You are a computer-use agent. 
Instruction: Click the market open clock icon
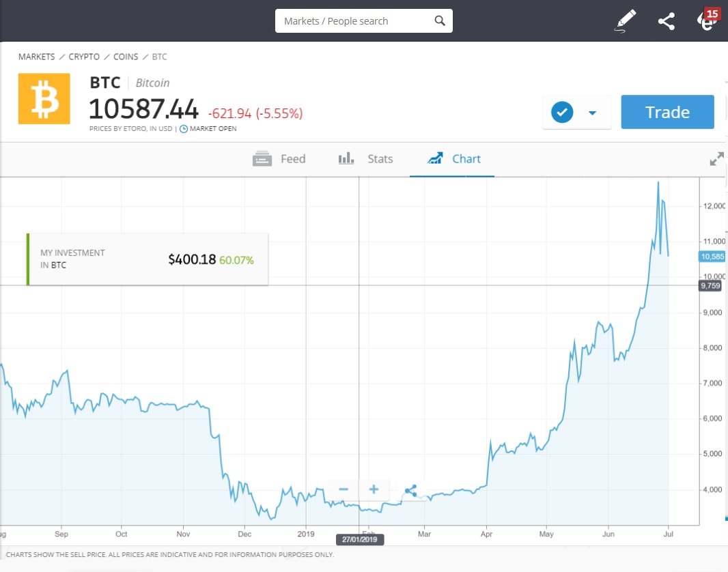click(184, 129)
